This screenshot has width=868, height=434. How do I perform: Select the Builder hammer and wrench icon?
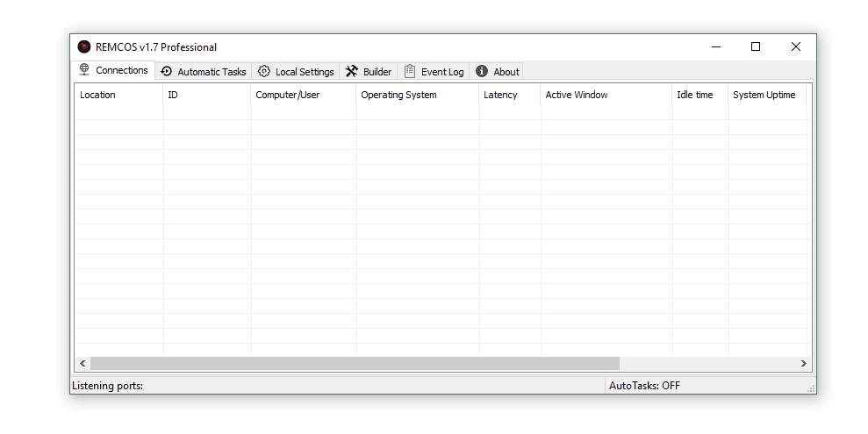(x=352, y=72)
